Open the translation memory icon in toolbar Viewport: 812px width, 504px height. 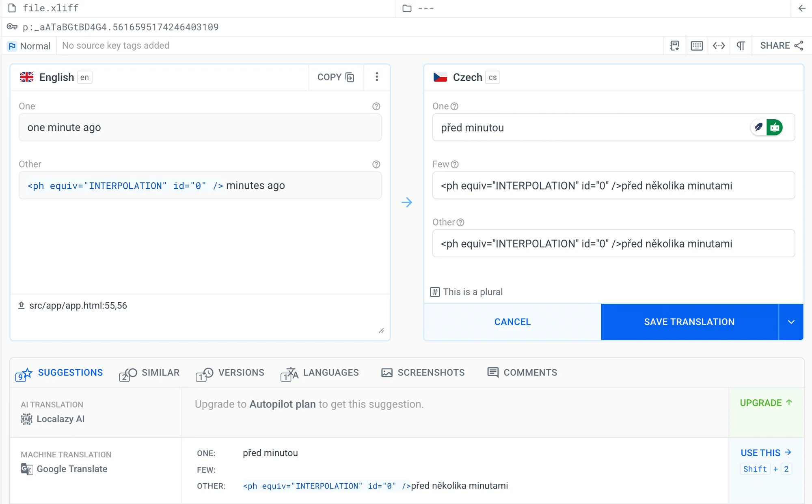point(674,46)
